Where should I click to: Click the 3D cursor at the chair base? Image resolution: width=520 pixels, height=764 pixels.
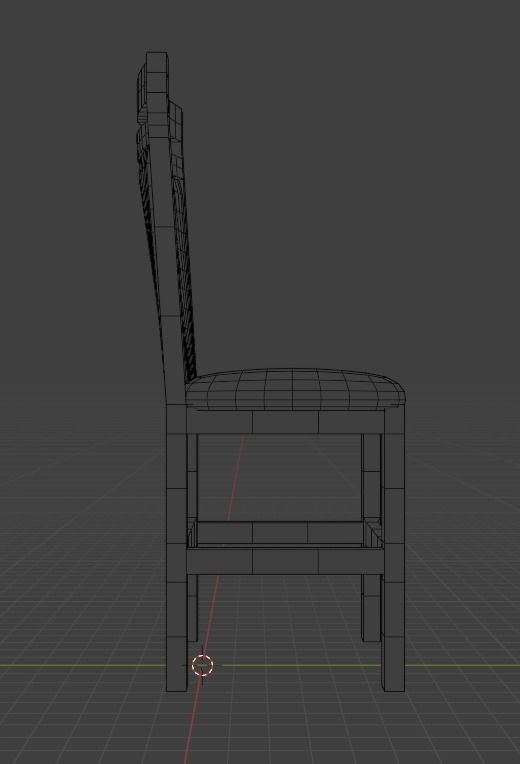202,665
